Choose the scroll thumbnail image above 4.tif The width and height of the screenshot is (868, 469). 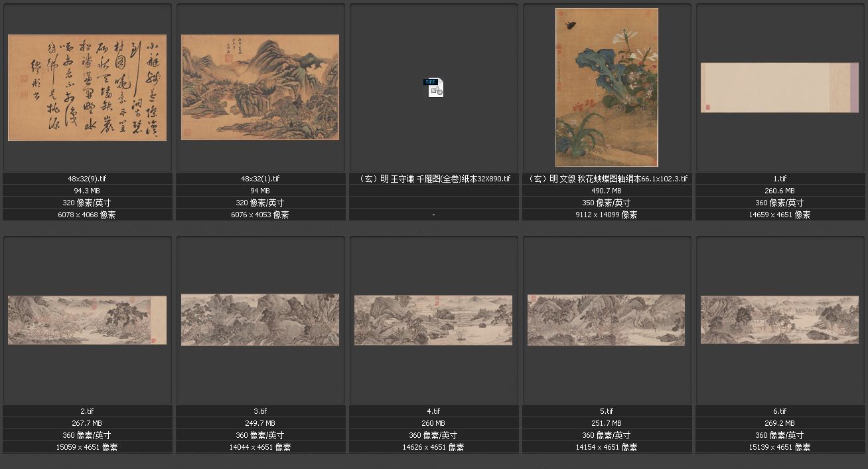[433, 320]
